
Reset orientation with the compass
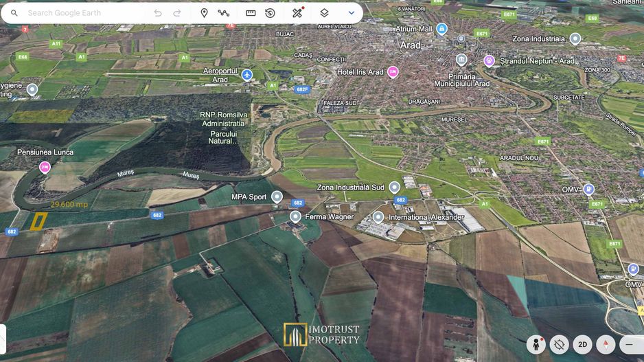(x=606, y=344)
